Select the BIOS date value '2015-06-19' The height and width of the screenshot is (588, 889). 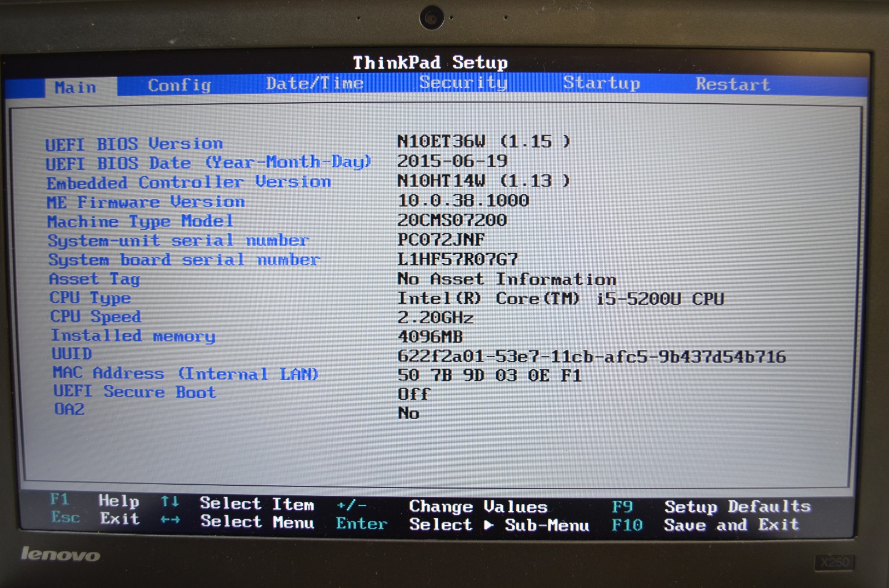452,162
